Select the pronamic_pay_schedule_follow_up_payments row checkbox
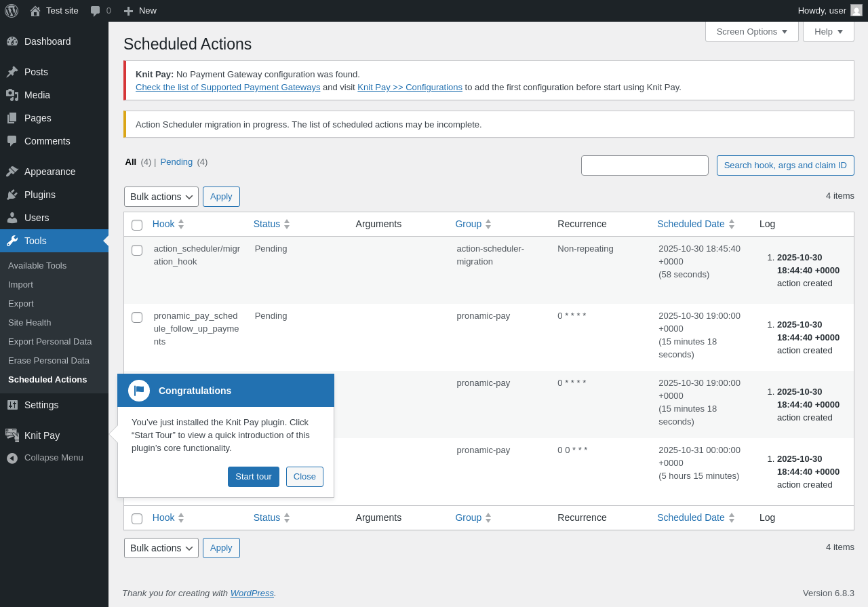Viewport: 868px width, 607px height. pyautogui.click(x=137, y=317)
